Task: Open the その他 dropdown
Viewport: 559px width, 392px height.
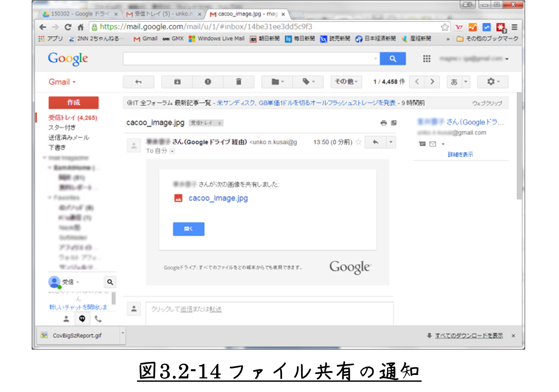Action: click(347, 82)
